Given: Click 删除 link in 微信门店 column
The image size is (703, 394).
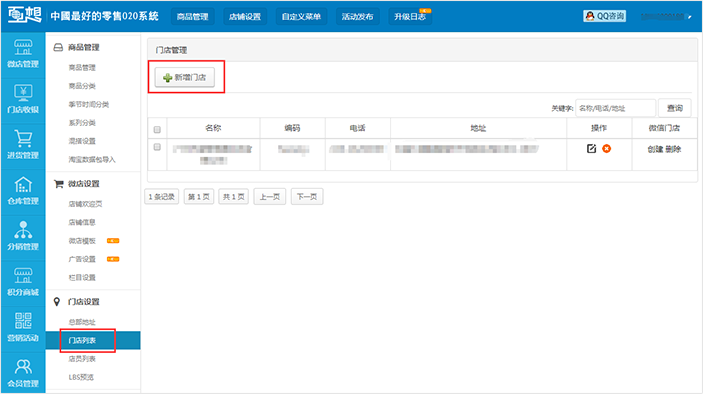Looking at the screenshot, I should pyautogui.click(x=673, y=149).
